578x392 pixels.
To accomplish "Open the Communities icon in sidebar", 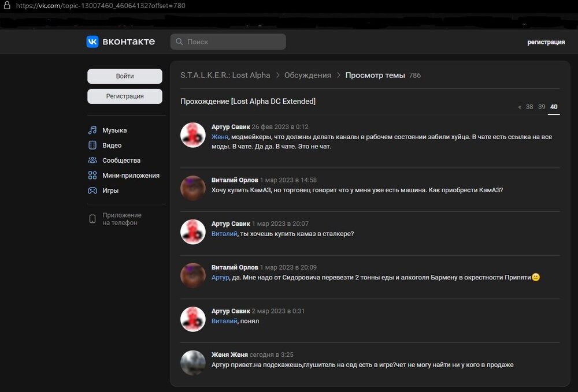I will (92, 160).
